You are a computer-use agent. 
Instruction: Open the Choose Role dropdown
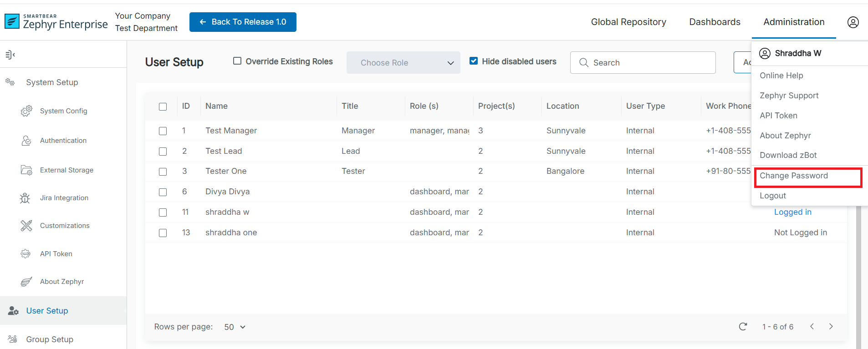point(403,63)
